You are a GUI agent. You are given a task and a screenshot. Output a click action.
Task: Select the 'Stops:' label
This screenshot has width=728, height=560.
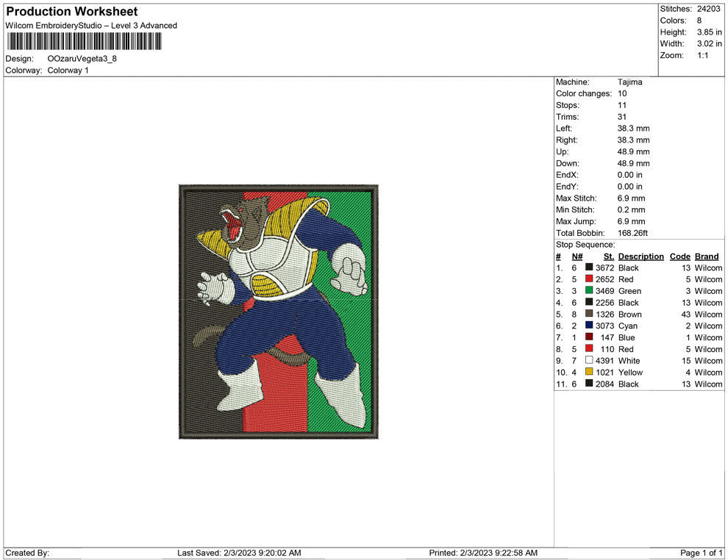568,105
